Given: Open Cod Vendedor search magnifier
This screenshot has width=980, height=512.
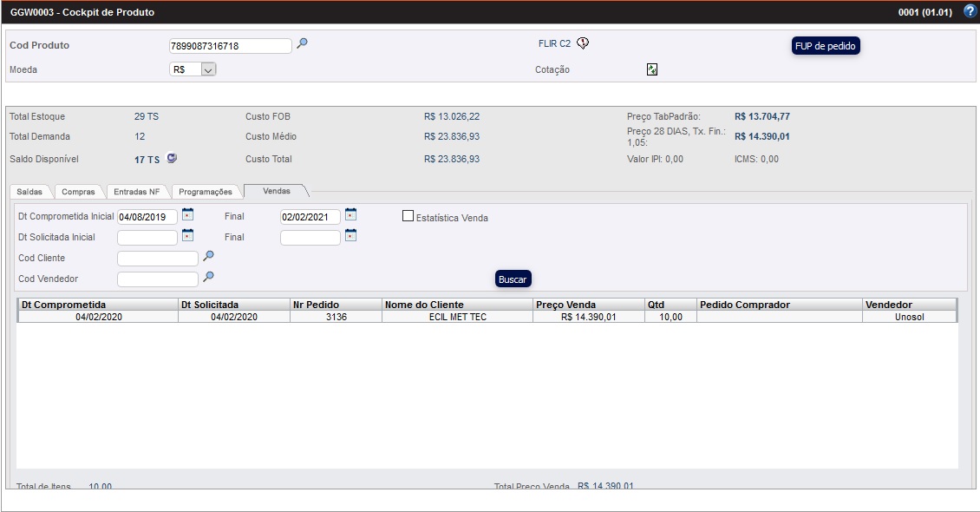Looking at the screenshot, I should click(208, 277).
